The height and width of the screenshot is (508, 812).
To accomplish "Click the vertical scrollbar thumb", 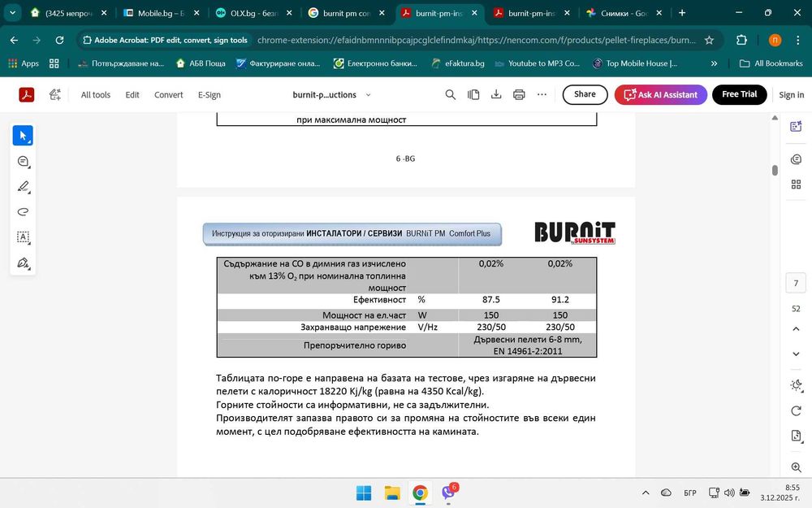I will (775, 170).
